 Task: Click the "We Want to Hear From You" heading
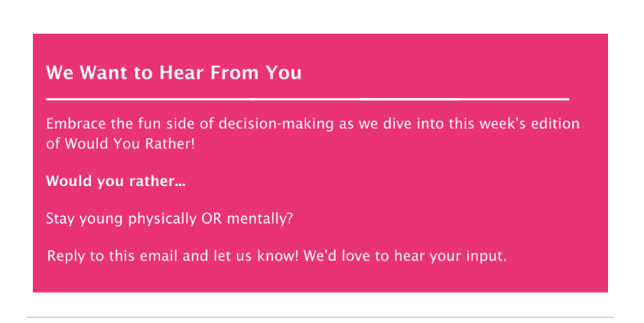point(174,73)
